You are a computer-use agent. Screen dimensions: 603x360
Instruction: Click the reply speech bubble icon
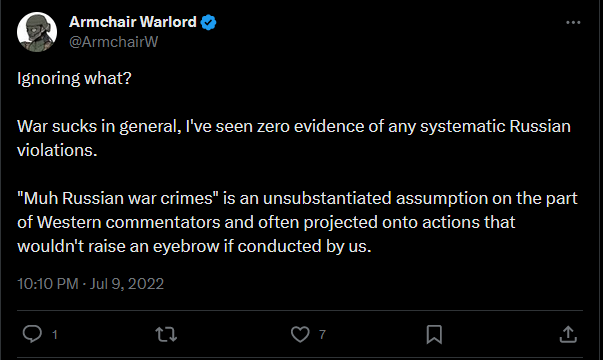click(32, 334)
